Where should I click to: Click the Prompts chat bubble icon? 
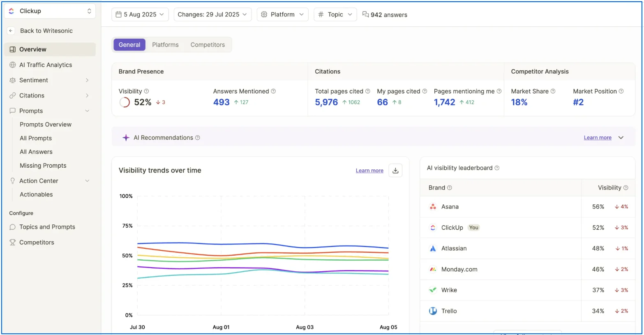pos(13,111)
